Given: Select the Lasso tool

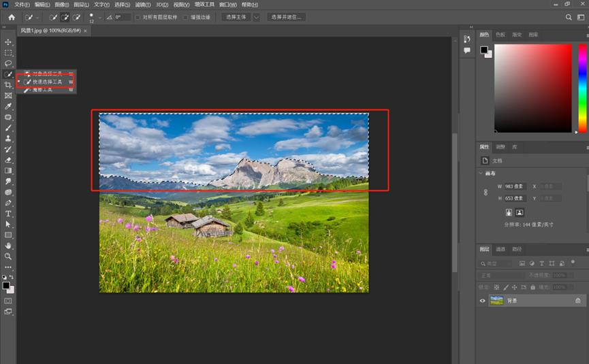Looking at the screenshot, I should tap(8, 63).
